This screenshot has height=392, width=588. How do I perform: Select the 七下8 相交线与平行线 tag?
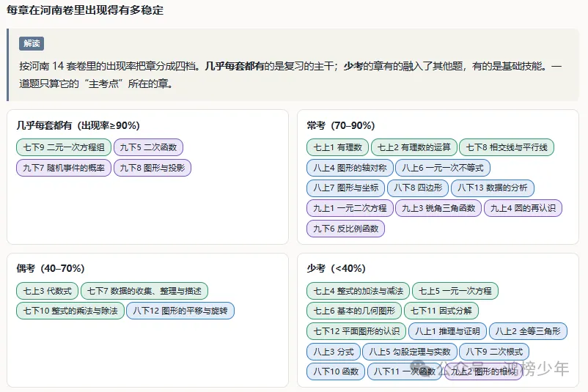pyautogui.click(x=507, y=147)
